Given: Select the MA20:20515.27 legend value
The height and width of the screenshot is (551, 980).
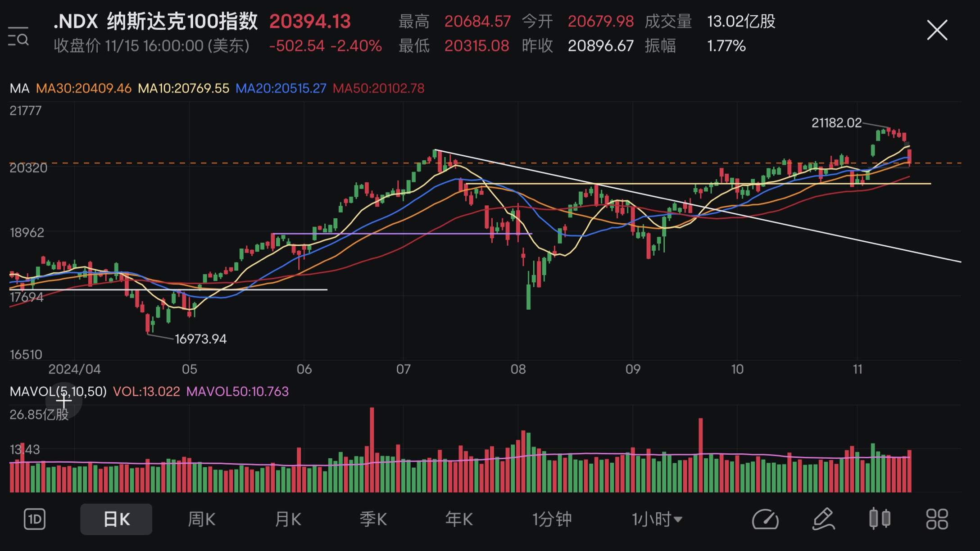Looking at the screenshot, I should coord(281,88).
